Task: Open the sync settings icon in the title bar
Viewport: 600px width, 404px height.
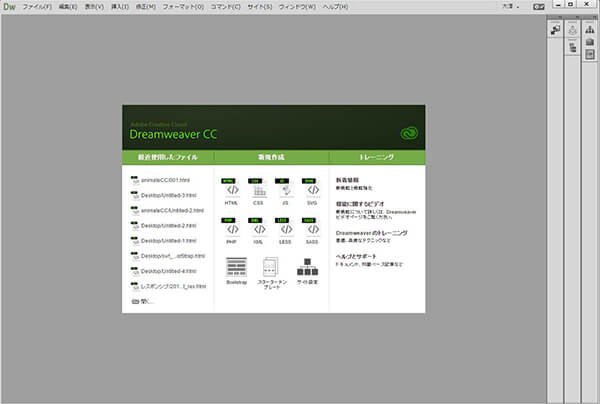Action: point(539,7)
